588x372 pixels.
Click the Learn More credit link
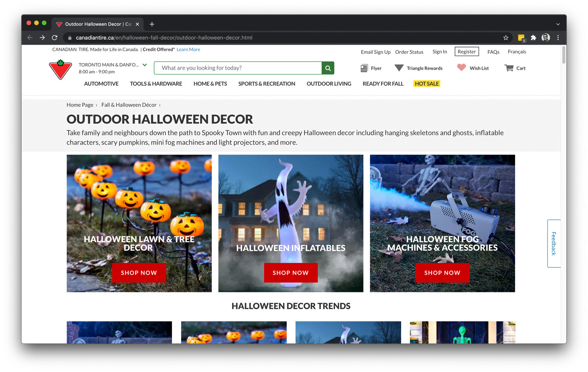[x=188, y=49]
